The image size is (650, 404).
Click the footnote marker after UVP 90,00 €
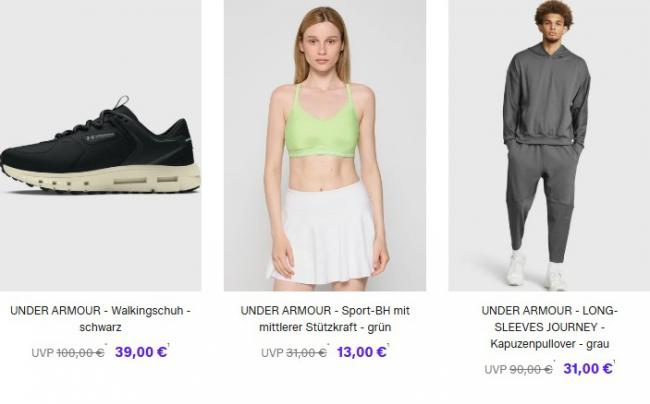554,362
